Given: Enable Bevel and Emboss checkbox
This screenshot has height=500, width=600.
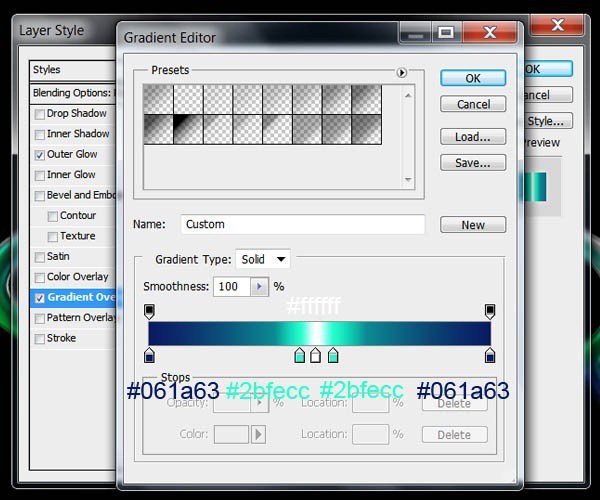Looking at the screenshot, I should (39, 196).
